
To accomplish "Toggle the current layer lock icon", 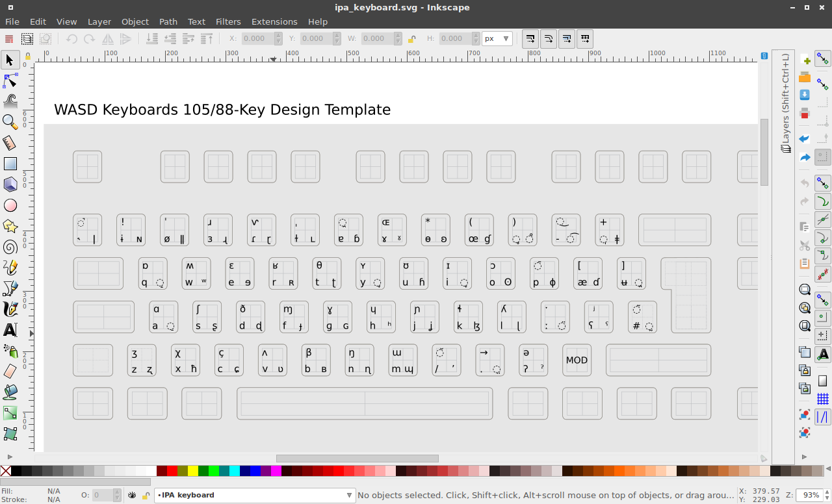I will pos(146,495).
